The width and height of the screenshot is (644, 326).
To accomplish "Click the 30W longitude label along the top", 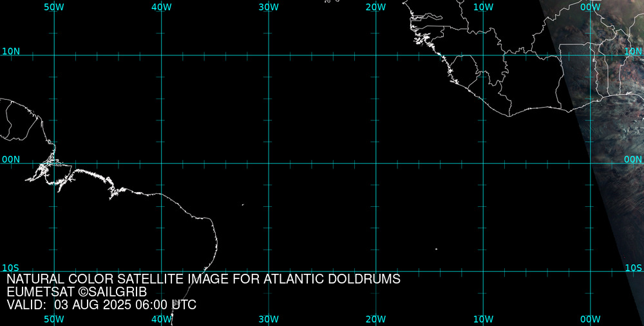I will pyautogui.click(x=269, y=7).
